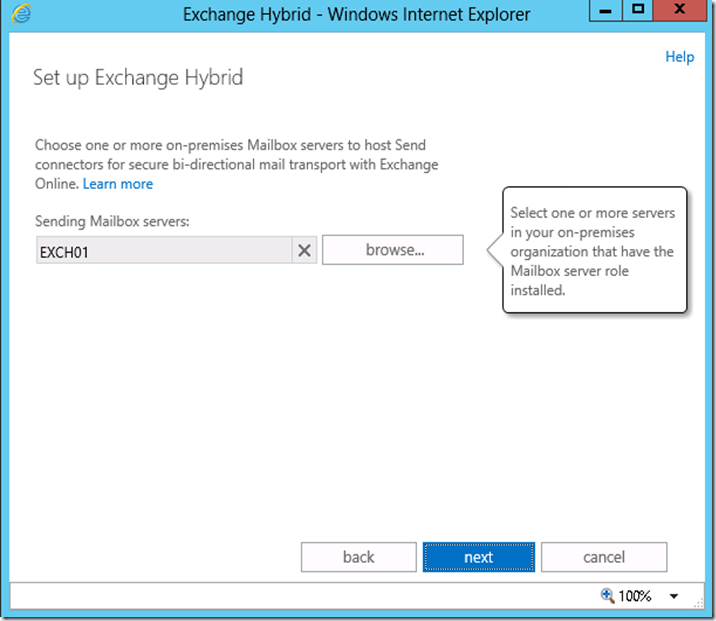
Task: Select the EXCH01 server field
Action: point(164,250)
